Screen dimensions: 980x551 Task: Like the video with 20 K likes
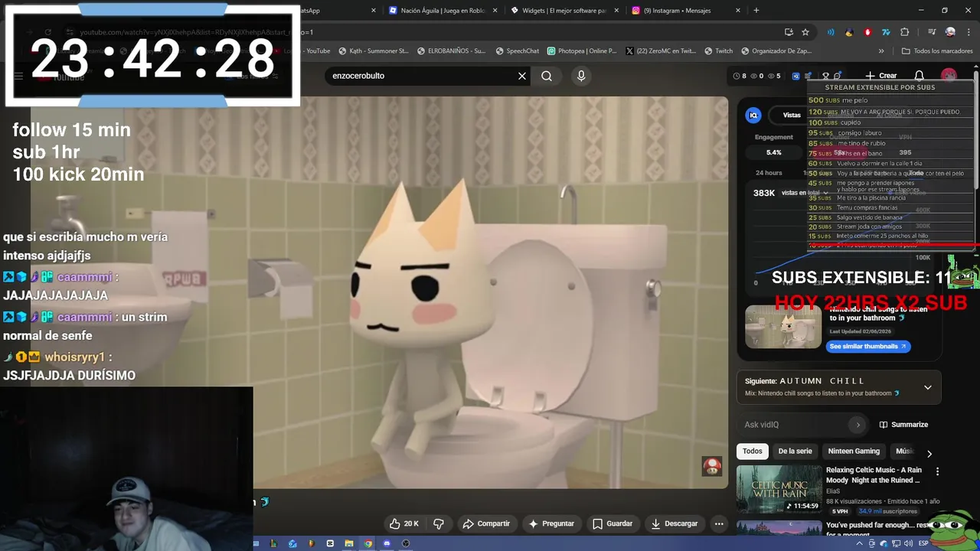404,523
